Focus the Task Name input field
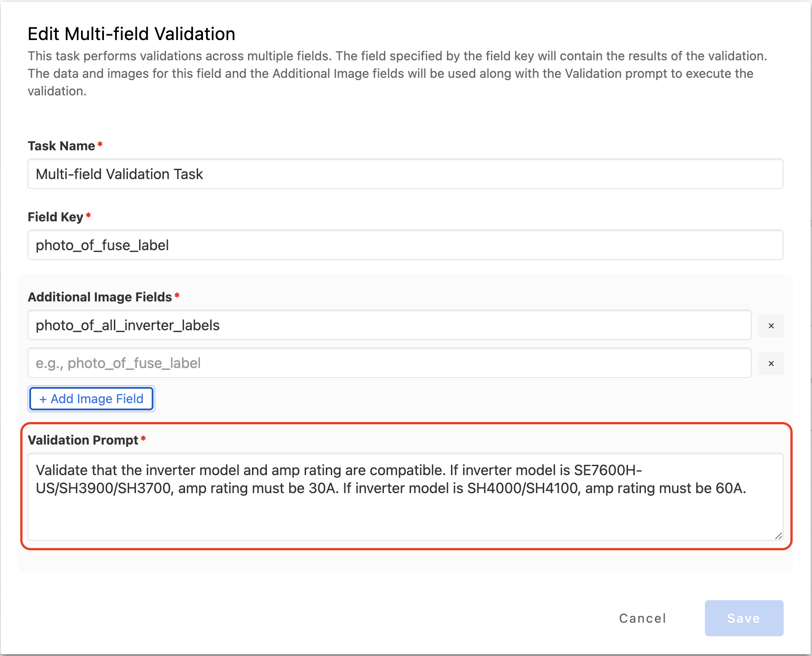This screenshot has height=656, width=812. click(405, 174)
